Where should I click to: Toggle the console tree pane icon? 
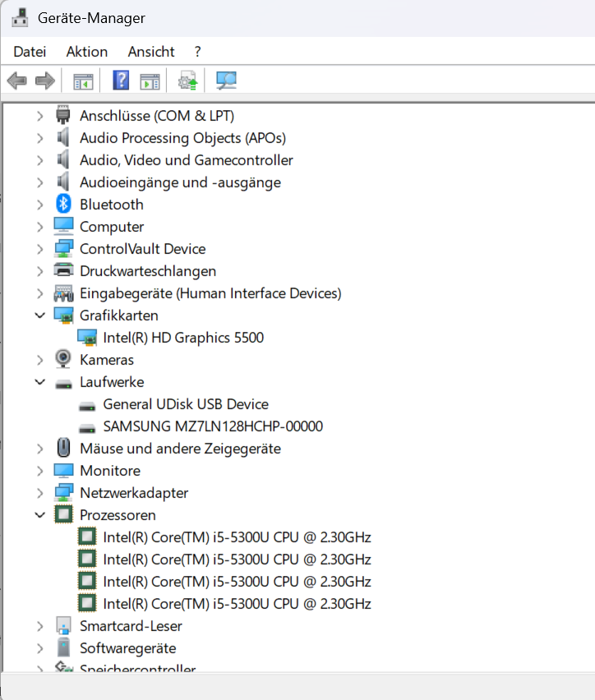click(84, 81)
